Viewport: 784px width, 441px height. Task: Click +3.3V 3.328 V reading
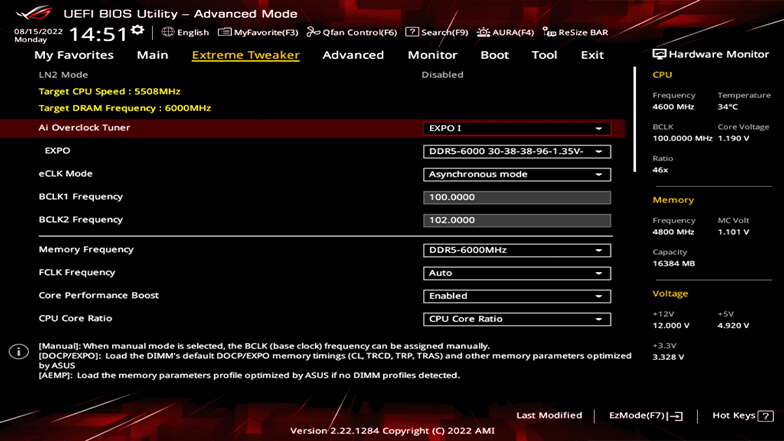(x=668, y=357)
